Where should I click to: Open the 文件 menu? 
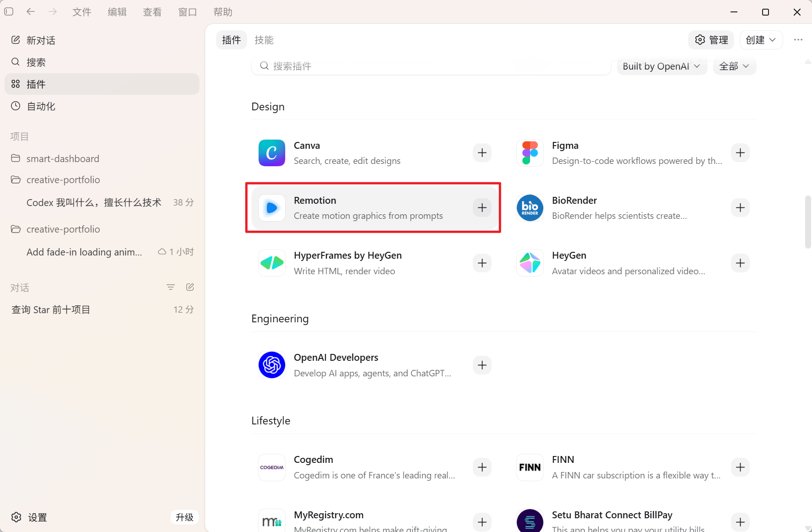pos(82,12)
